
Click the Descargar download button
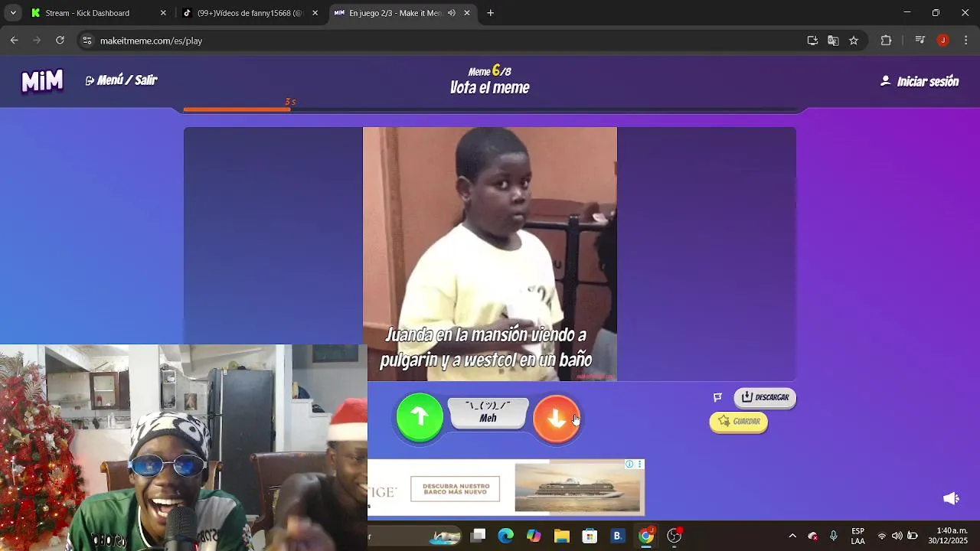point(765,397)
